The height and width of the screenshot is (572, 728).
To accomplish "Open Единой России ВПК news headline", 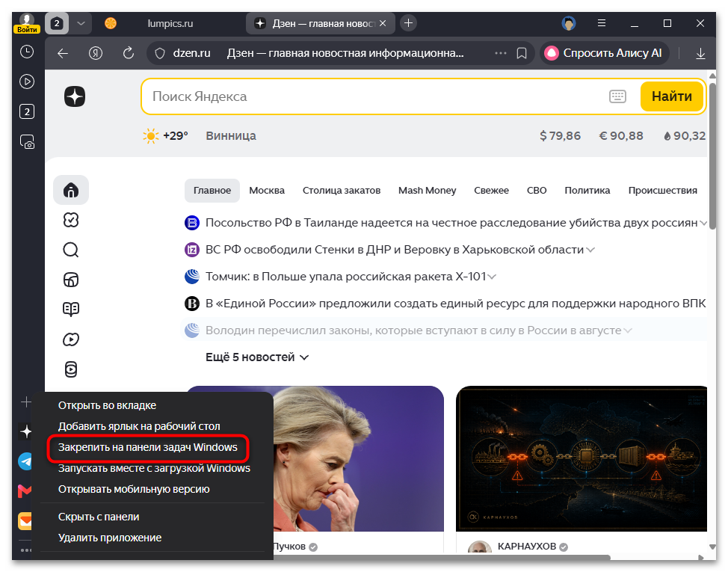I will (455, 304).
